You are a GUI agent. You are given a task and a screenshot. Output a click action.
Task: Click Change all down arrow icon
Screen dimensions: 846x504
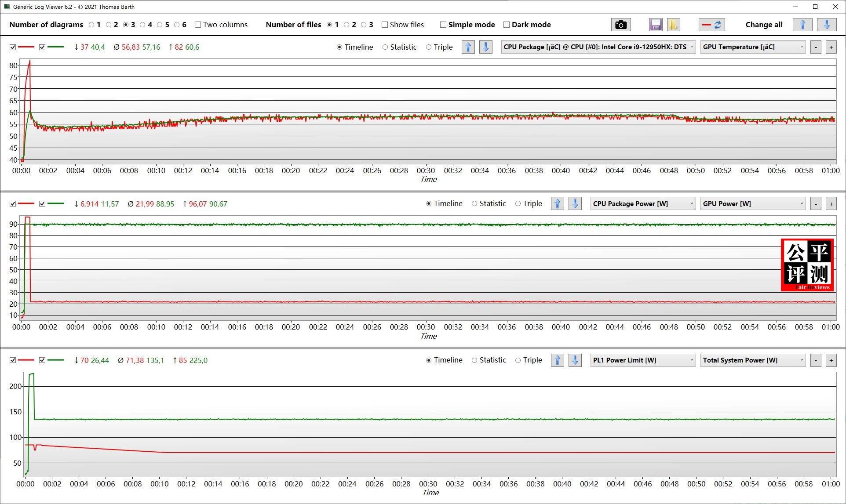[826, 25]
